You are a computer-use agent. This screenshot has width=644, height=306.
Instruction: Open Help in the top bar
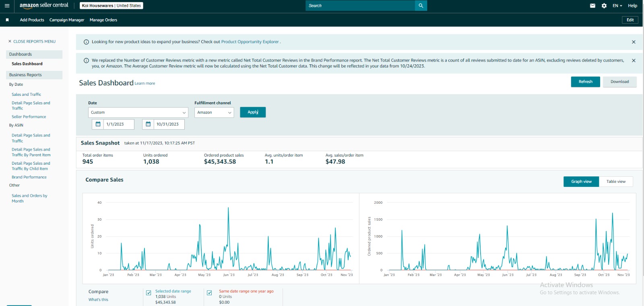point(632,6)
